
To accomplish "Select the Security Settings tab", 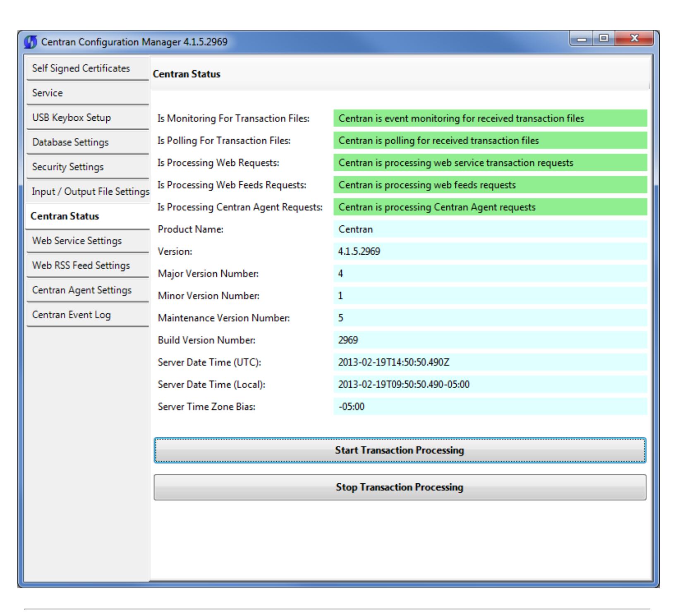I will pyautogui.click(x=87, y=167).
